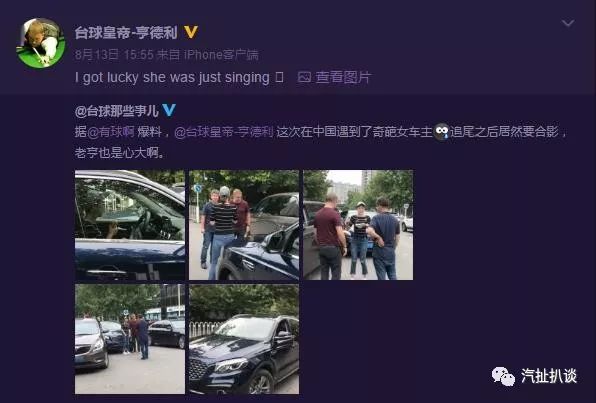Click the WeChat logo watermark icon
This screenshot has width=596, height=403.
503,376
